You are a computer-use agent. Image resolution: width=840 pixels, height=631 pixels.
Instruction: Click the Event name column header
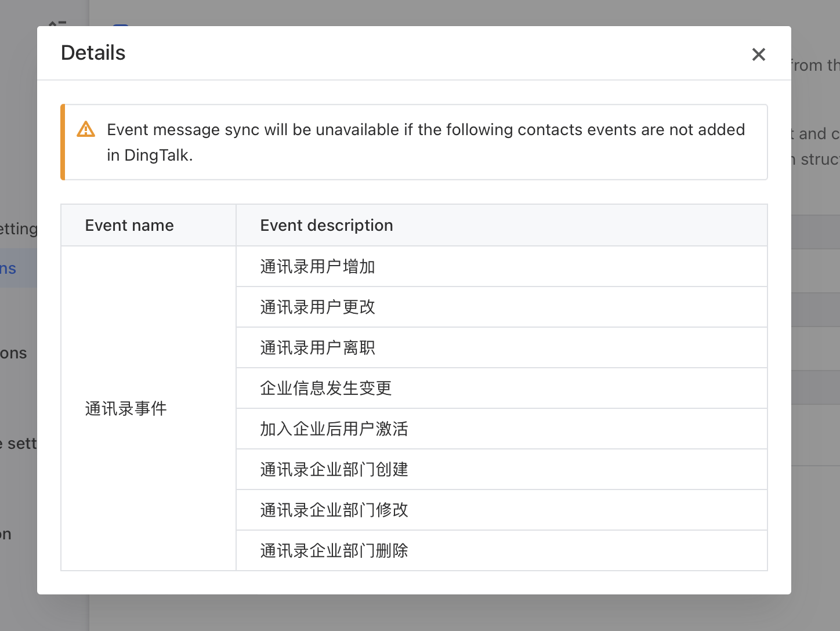149,225
